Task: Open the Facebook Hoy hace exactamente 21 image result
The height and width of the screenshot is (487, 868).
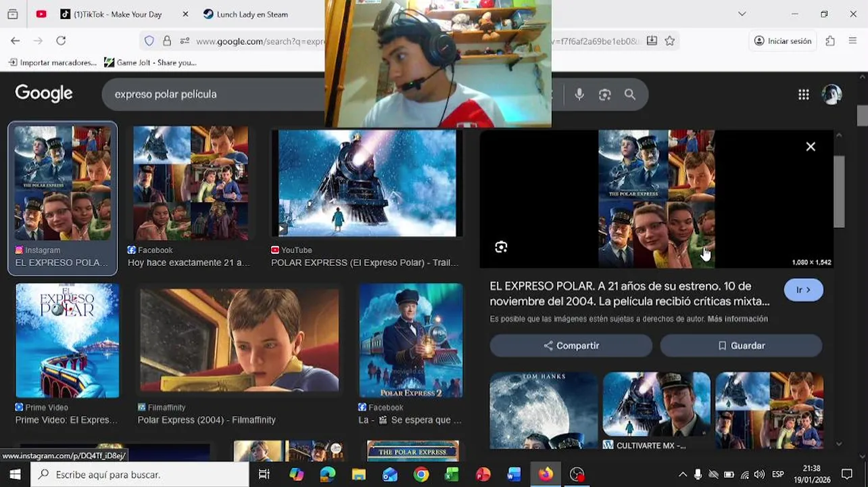Action: [x=191, y=183]
